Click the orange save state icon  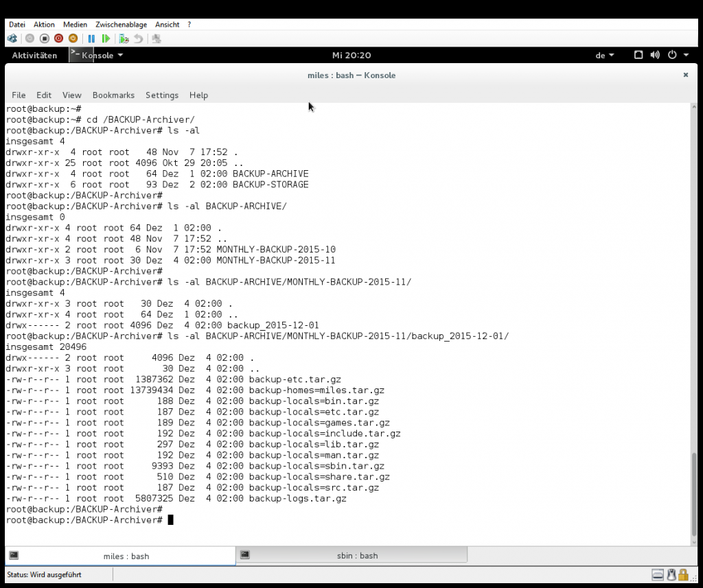tap(73, 38)
